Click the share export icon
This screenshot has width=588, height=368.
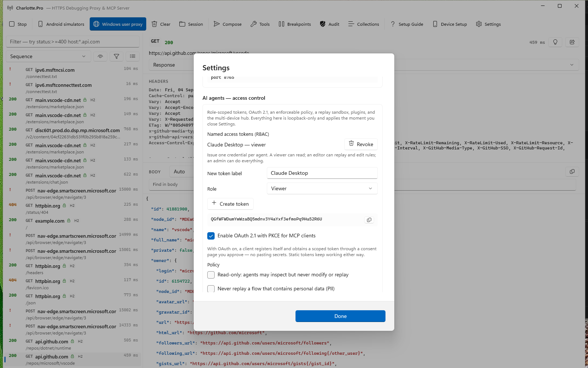coord(572,42)
